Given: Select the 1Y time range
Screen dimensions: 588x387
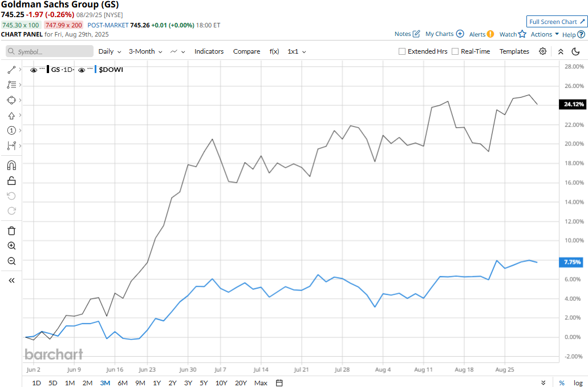Looking at the screenshot, I should click(157, 383).
